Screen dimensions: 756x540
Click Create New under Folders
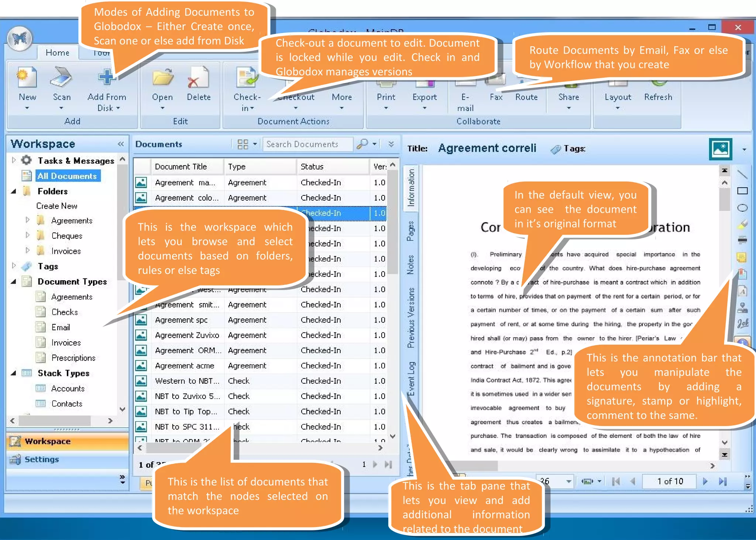(56, 206)
